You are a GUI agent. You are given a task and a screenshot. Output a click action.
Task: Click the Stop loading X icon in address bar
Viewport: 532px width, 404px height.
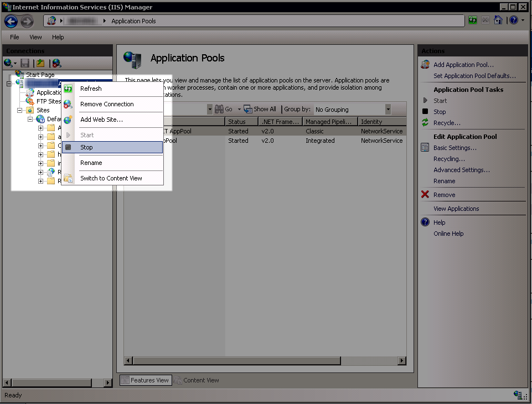point(485,20)
